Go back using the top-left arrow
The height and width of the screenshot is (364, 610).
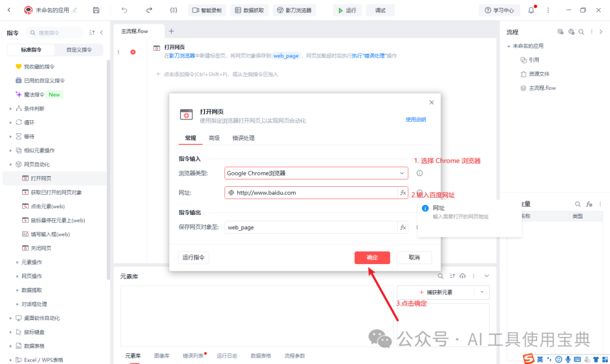tap(10, 10)
